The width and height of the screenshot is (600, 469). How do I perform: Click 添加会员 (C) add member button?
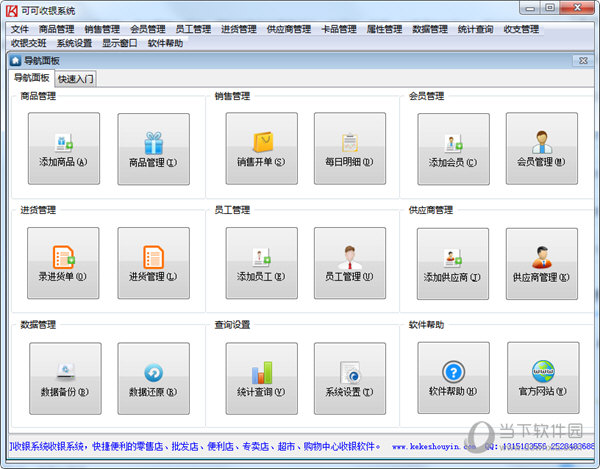click(x=453, y=149)
